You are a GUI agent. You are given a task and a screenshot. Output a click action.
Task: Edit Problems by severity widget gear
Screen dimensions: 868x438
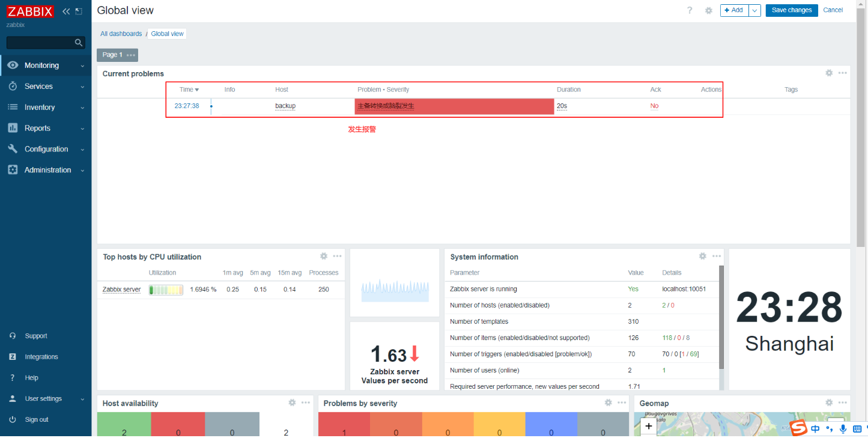(608, 403)
